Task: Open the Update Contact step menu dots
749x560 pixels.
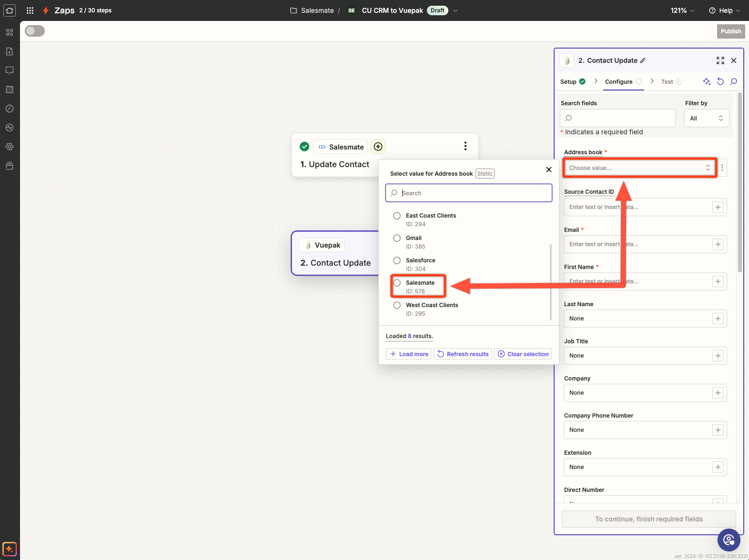Action: (466, 146)
